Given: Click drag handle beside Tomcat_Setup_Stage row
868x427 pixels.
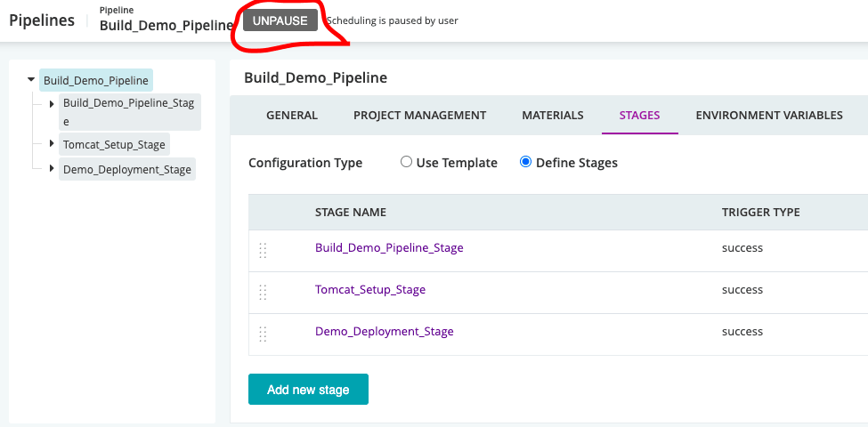Looking at the screenshot, I should 263,292.
